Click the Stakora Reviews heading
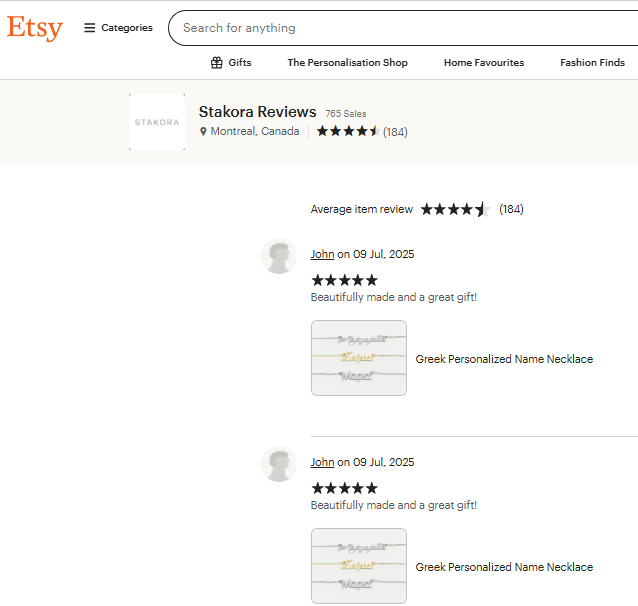The width and height of the screenshot is (638, 606). [257, 112]
